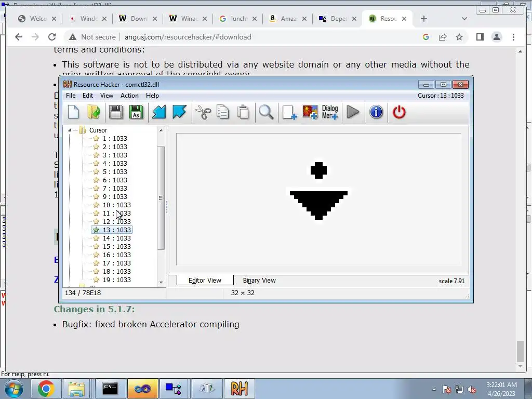Select cursor resource 19 : 1033
The image size is (532, 399).
[116, 280]
